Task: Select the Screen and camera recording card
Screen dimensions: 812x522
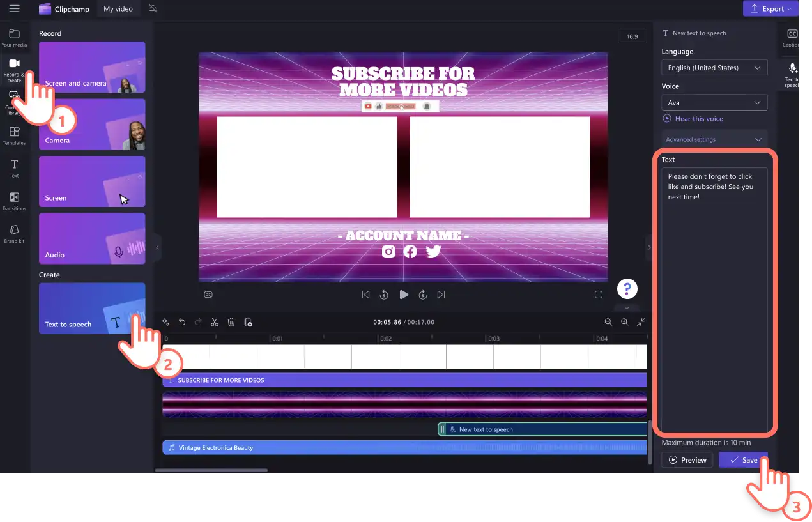Action: pyautogui.click(x=92, y=67)
